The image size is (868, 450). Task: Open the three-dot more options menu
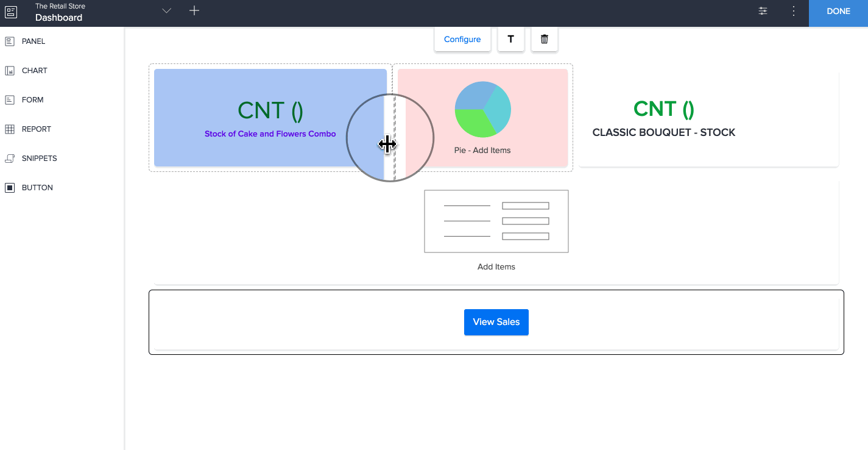click(x=793, y=11)
